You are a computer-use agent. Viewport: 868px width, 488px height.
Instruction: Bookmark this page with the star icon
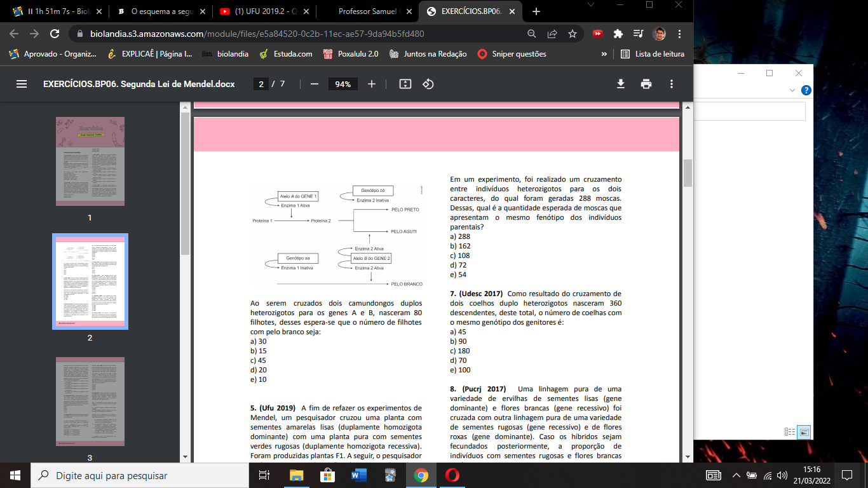(x=573, y=34)
